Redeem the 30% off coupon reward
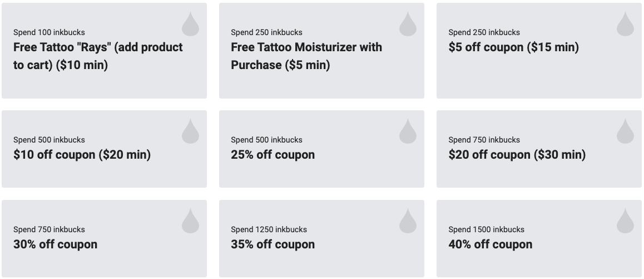 pyautogui.click(x=55, y=244)
